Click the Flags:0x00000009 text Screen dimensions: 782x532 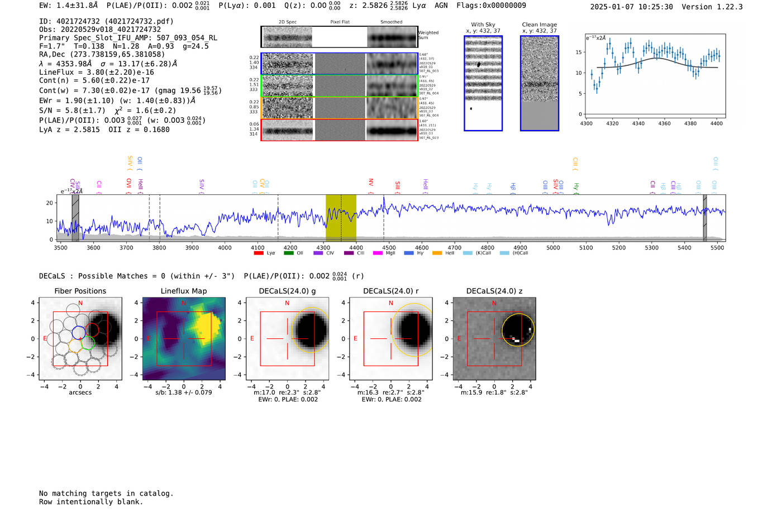click(x=491, y=6)
